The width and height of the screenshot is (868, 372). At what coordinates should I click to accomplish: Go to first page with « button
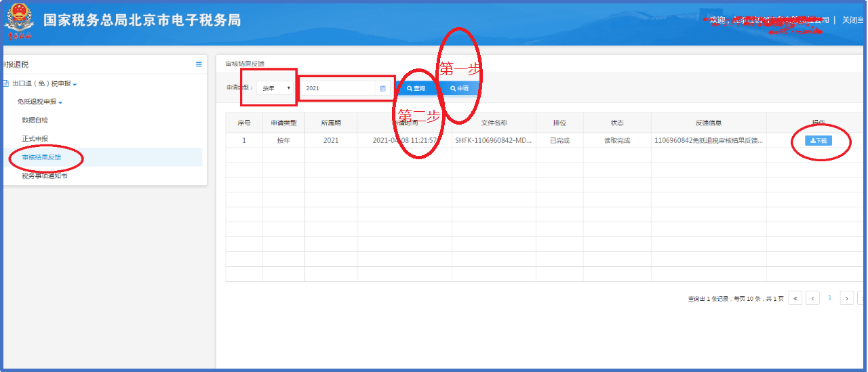[795, 298]
